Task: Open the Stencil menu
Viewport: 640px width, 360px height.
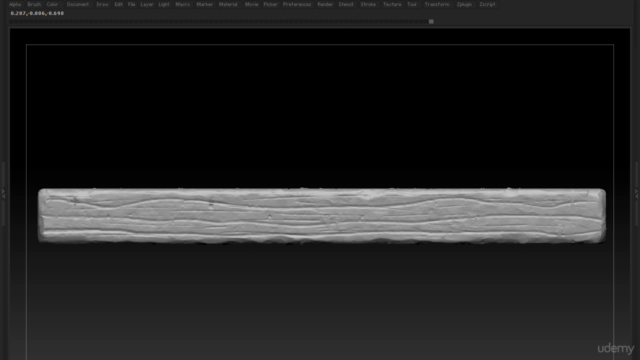Action: tap(346, 4)
